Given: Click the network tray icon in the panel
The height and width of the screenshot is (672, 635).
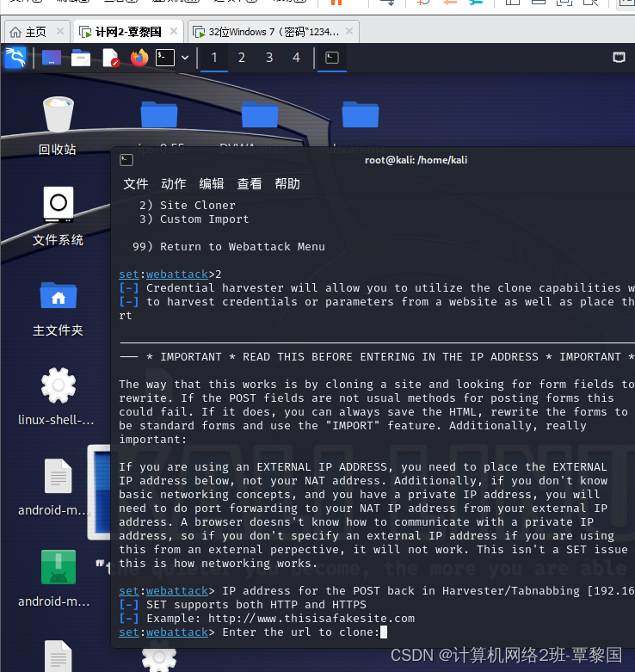Looking at the screenshot, I should pyautogui.click(x=619, y=57).
